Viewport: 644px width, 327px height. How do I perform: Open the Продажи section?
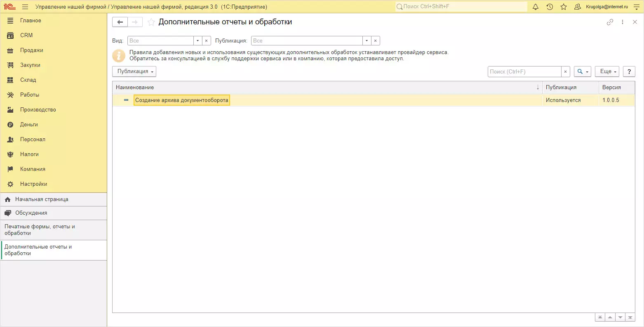[x=54, y=50]
